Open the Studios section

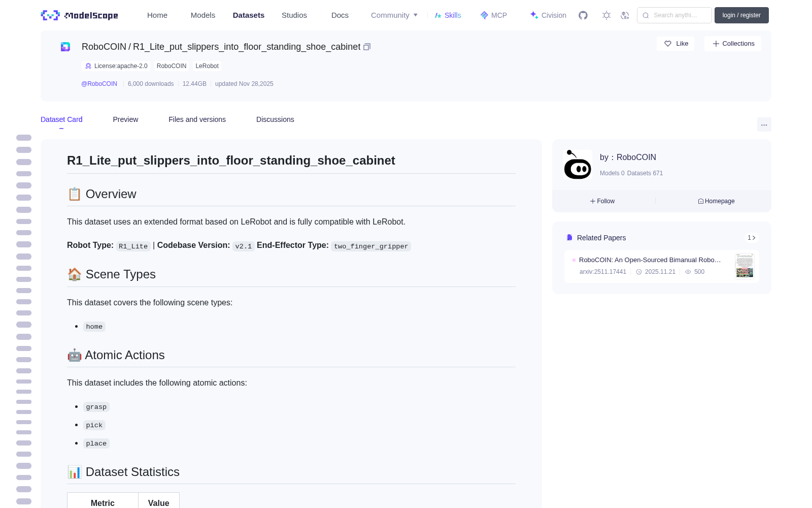tap(294, 15)
